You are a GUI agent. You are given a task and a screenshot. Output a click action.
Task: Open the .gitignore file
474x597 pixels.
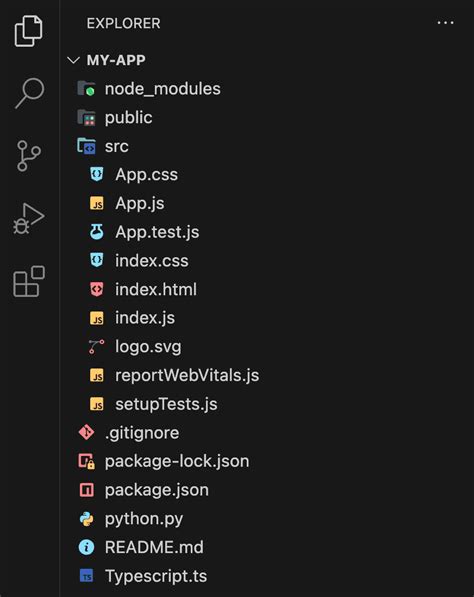coord(142,433)
